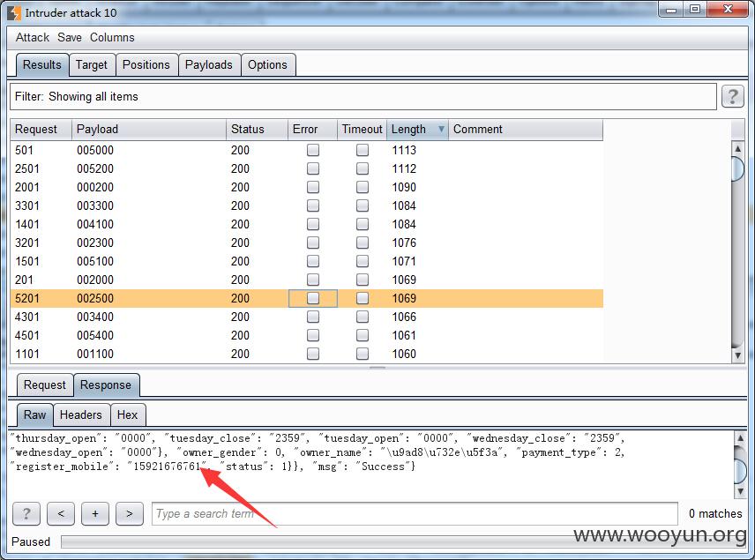The width and height of the screenshot is (755, 560).
Task: Click the results table vertical scrollbar thumb
Action: pyautogui.click(x=737, y=168)
